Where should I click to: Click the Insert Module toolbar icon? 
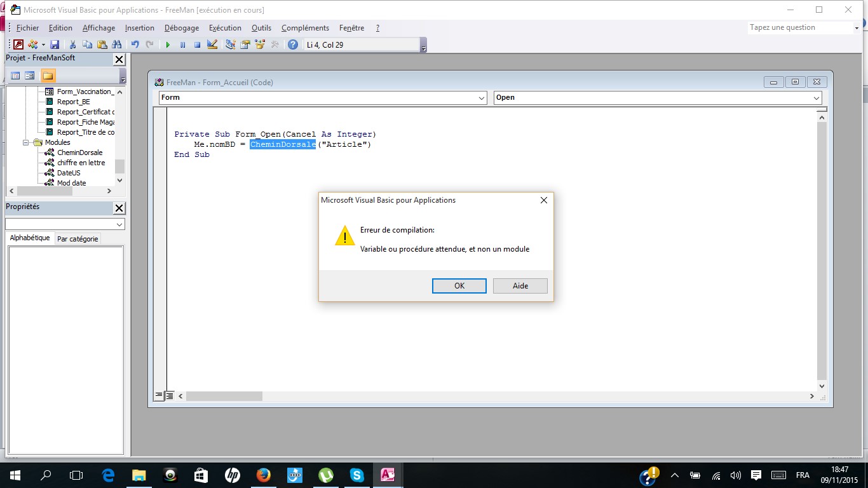click(x=33, y=44)
